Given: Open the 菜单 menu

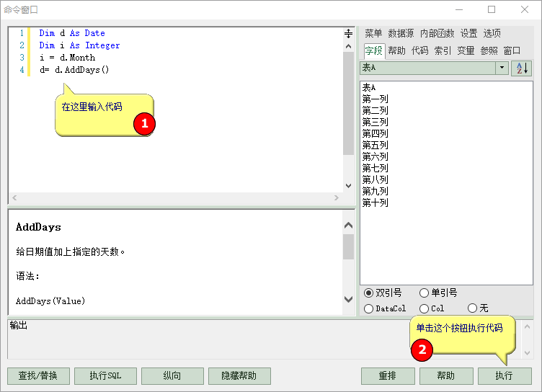Looking at the screenshot, I should (373, 33).
